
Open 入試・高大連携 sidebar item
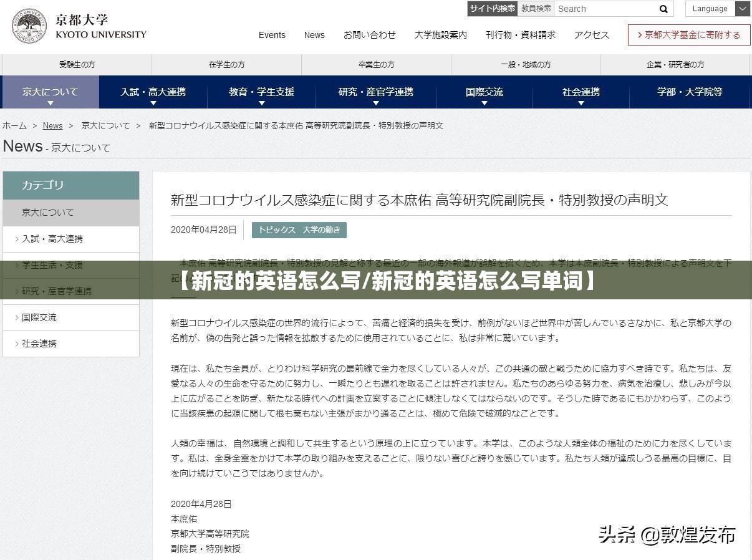(71, 239)
